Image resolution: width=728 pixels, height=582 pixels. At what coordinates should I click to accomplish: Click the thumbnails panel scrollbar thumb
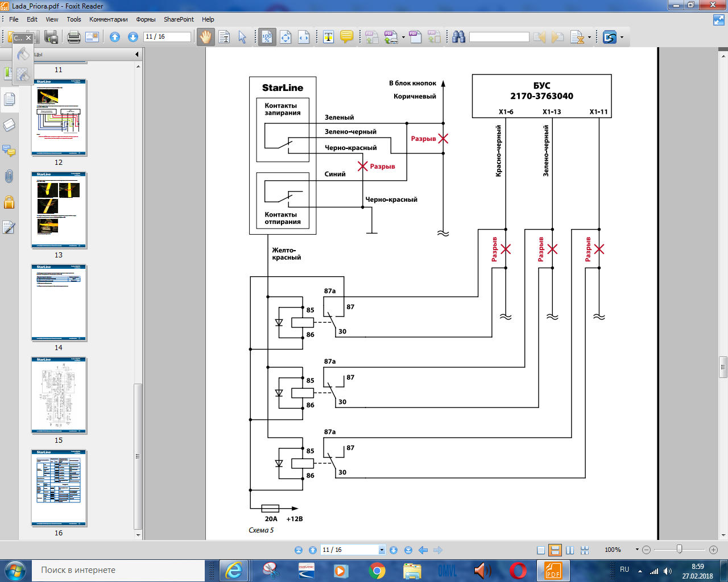137,456
